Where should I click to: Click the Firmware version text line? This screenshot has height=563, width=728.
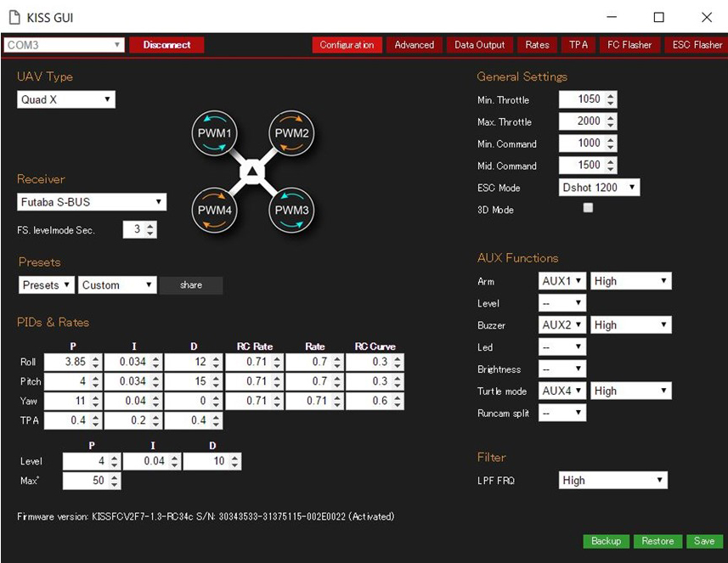(206, 516)
